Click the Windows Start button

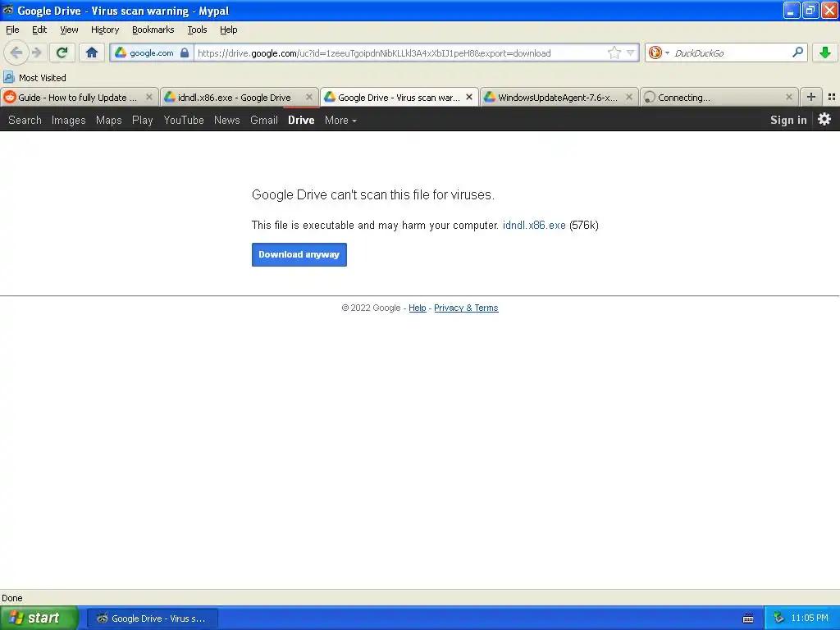39,619
